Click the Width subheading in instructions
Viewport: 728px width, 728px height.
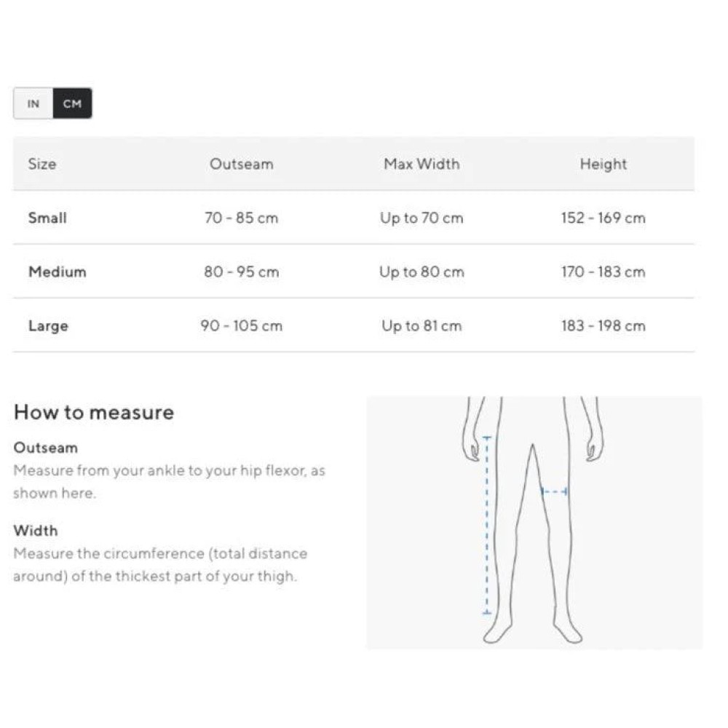click(35, 531)
